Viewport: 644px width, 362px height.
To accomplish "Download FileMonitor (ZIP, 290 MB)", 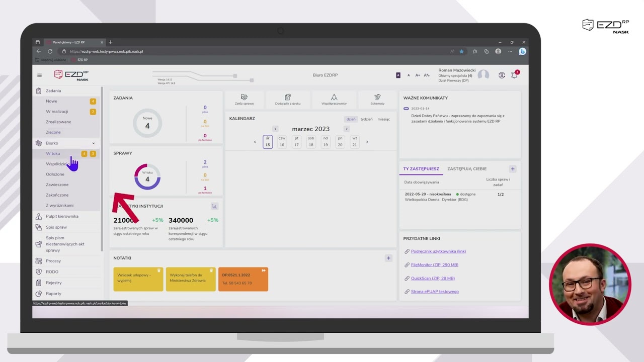I will [434, 265].
